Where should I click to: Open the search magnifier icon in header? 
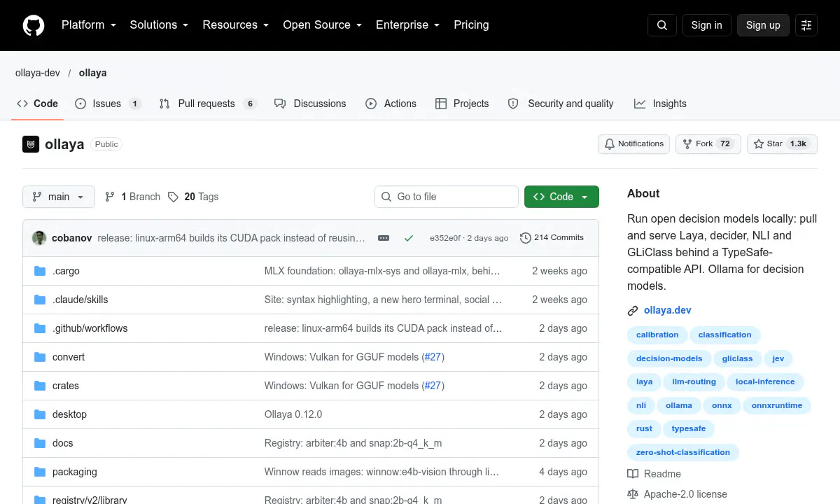[x=662, y=25]
